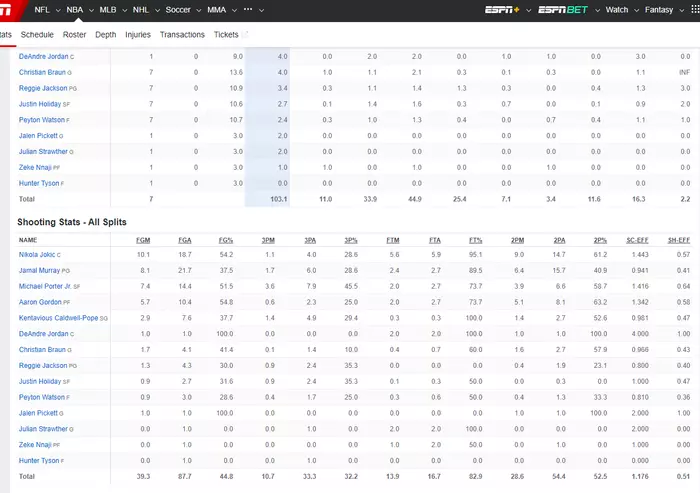The height and width of the screenshot is (493, 700).
Task: Expand the ESPN+ dropdown chevron
Action: (529, 10)
